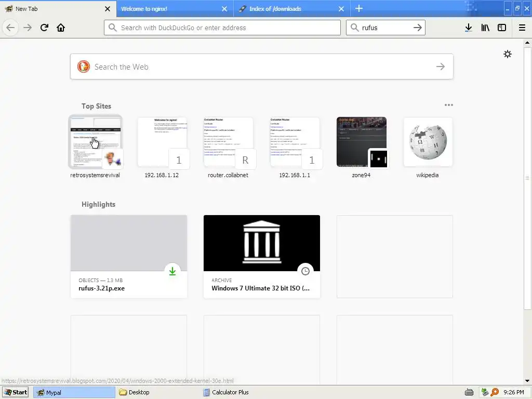Open the home page icon
The height and width of the screenshot is (399, 532).
click(61, 28)
